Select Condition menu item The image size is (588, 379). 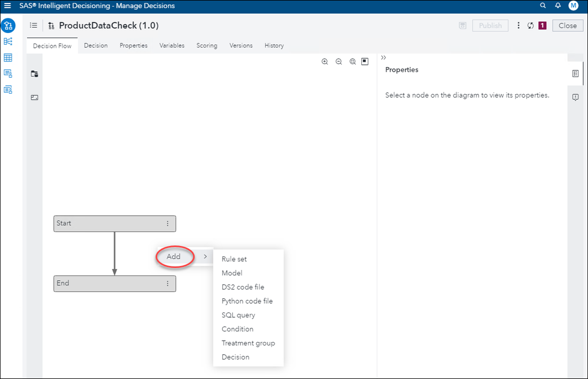(x=248, y=329)
